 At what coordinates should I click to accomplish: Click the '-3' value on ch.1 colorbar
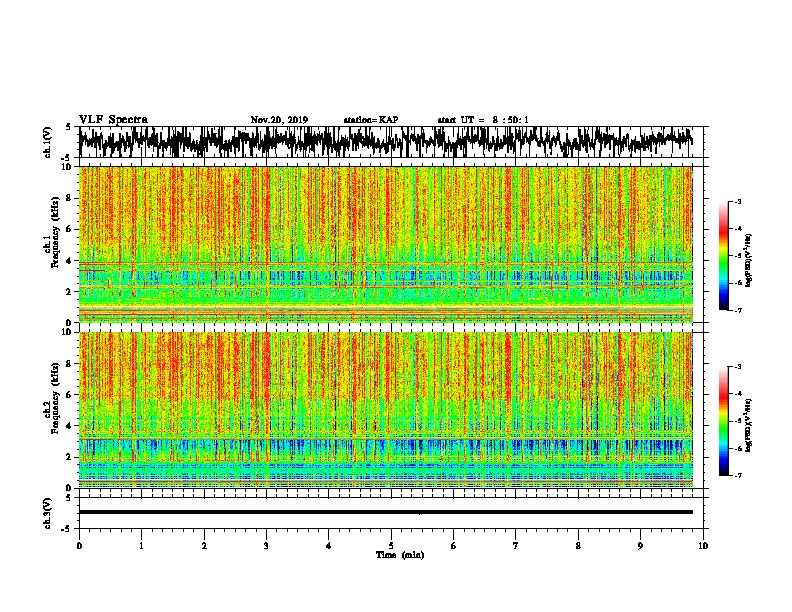point(738,201)
